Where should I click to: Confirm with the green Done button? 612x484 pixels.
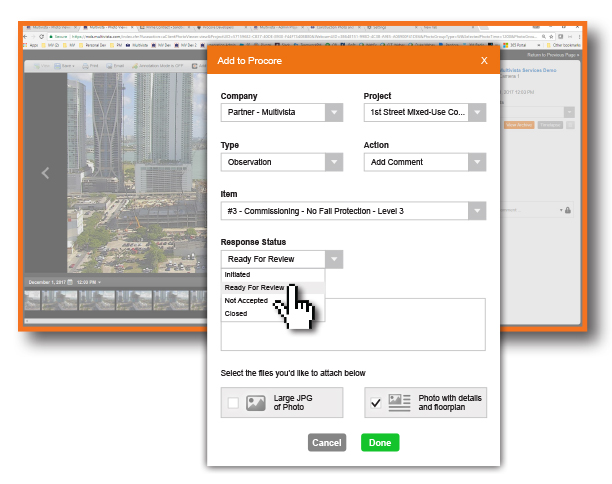pyautogui.click(x=380, y=443)
